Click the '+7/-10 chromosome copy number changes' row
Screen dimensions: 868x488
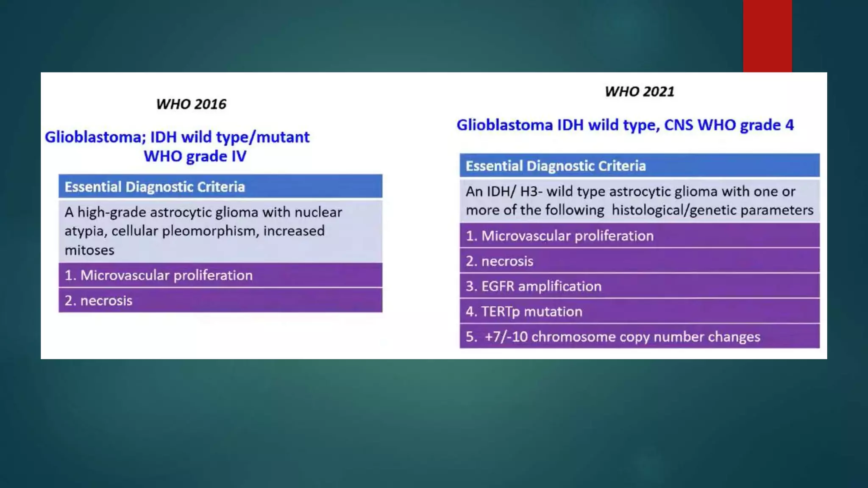click(x=639, y=337)
